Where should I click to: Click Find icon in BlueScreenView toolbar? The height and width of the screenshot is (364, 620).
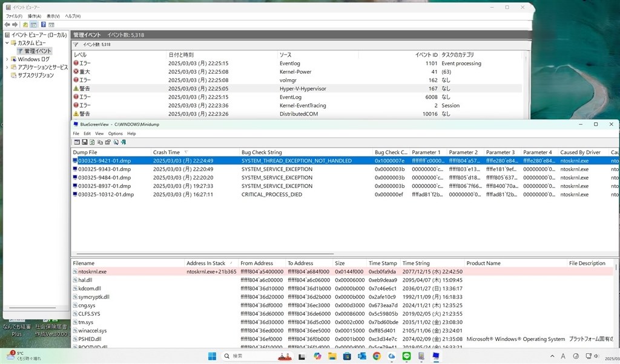(116, 142)
